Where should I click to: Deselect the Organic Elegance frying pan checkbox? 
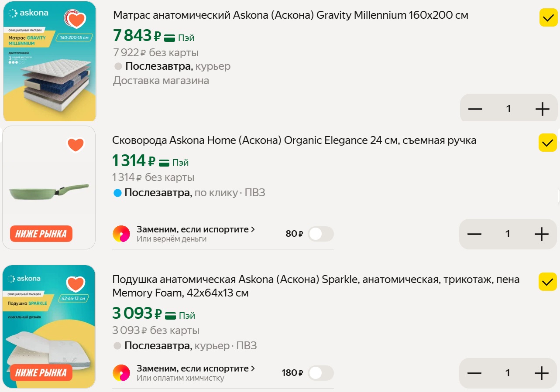pos(547,143)
